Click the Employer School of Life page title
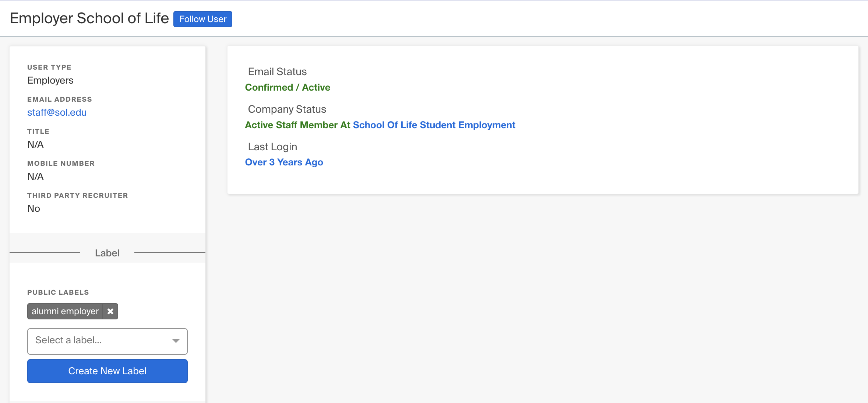 tap(89, 18)
